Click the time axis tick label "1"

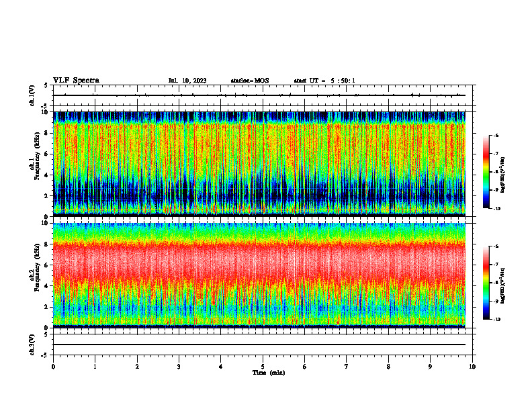click(95, 367)
